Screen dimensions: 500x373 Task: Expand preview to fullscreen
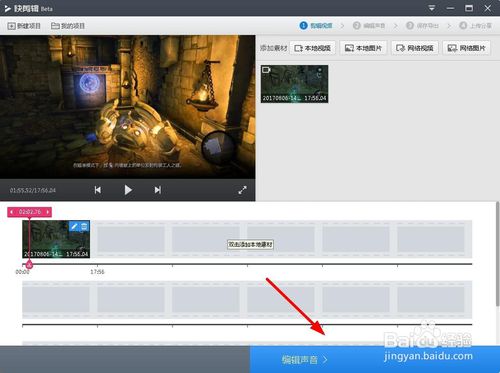[x=243, y=190]
